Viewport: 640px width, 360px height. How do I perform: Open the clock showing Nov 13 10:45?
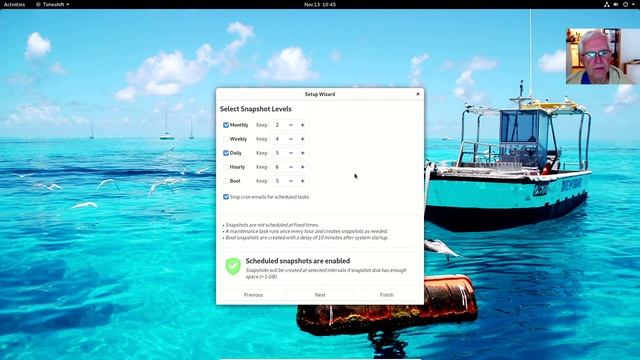click(x=320, y=4)
